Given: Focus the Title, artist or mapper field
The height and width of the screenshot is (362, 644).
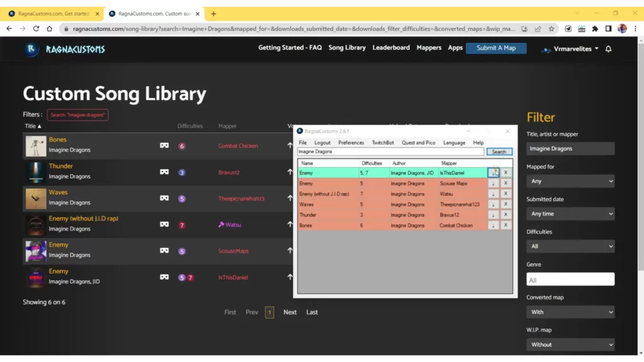Looking at the screenshot, I should click(570, 148).
